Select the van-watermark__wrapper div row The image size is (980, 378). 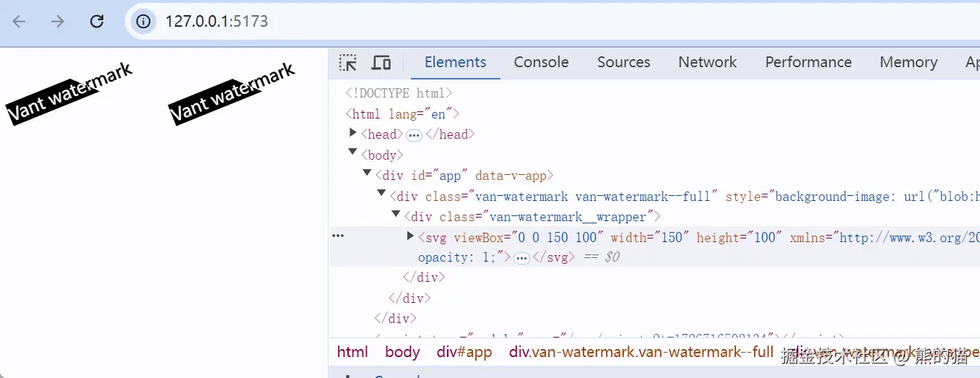tap(532, 216)
